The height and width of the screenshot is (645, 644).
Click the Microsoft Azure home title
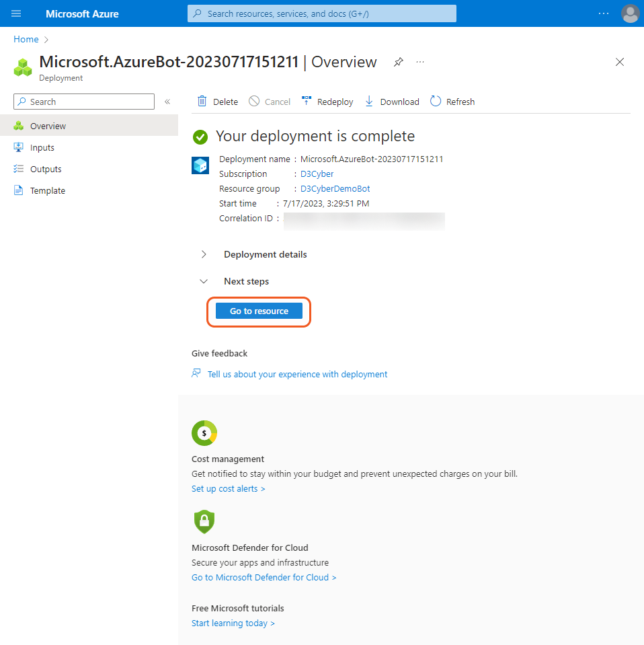pos(82,13)
